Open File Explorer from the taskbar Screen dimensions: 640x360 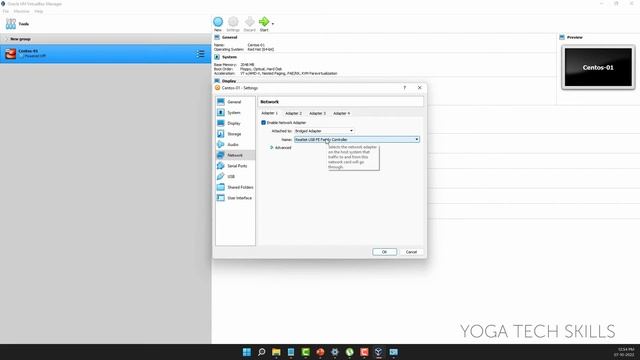276,352
